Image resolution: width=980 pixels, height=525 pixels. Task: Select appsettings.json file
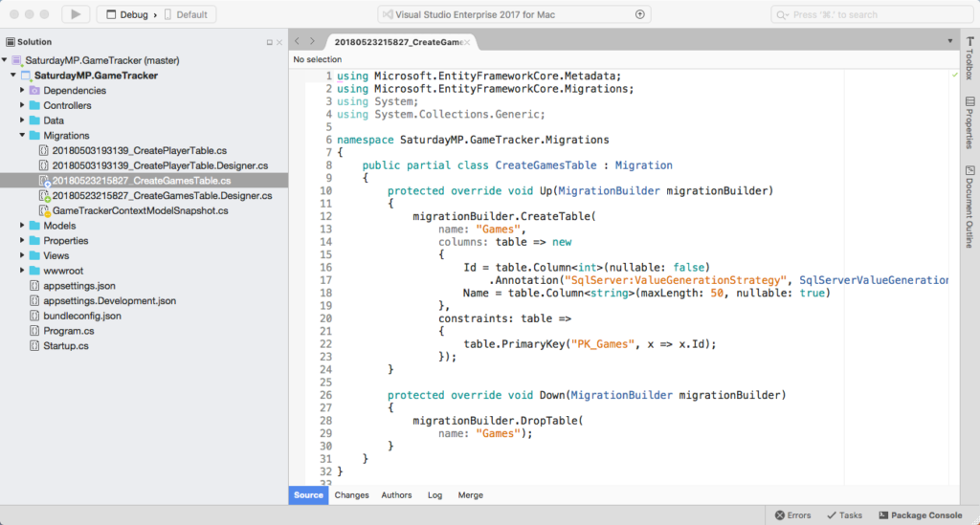(78, 286)
